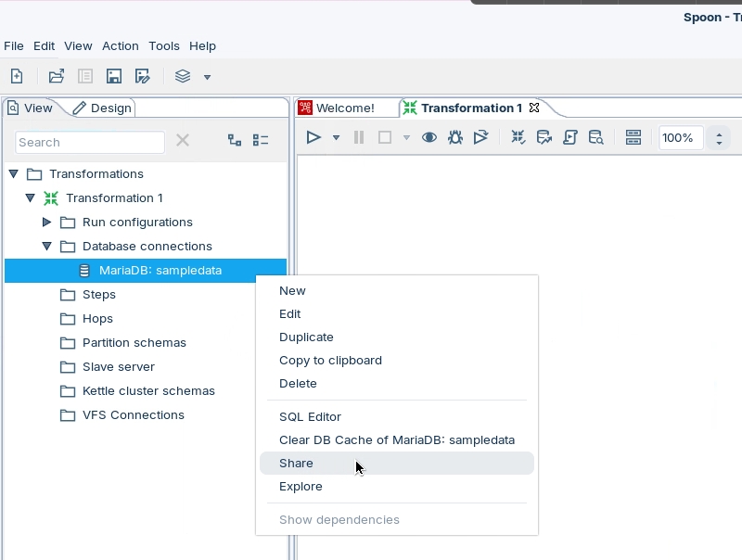Click the Save As toolbar icon
The height and width of the screenshot is (560, 742).
[x=142, y=77]
